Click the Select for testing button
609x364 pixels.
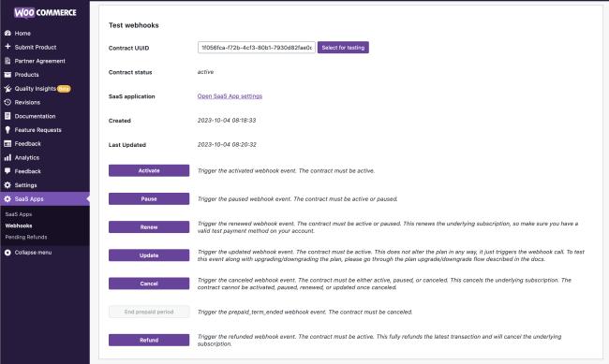pos(343,48)
